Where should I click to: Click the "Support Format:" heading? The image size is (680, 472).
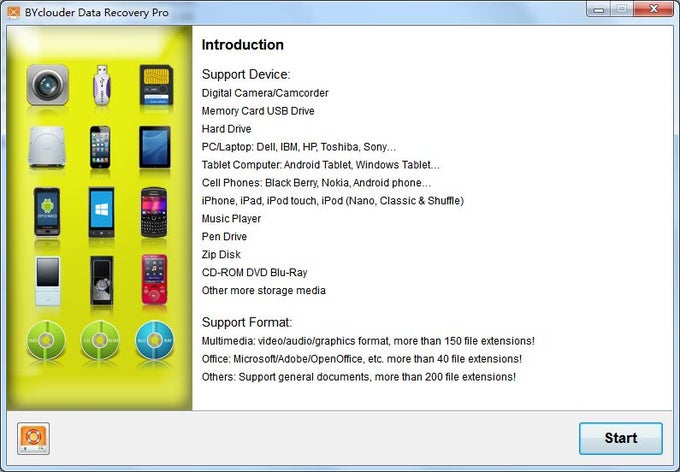pos(247,322)
